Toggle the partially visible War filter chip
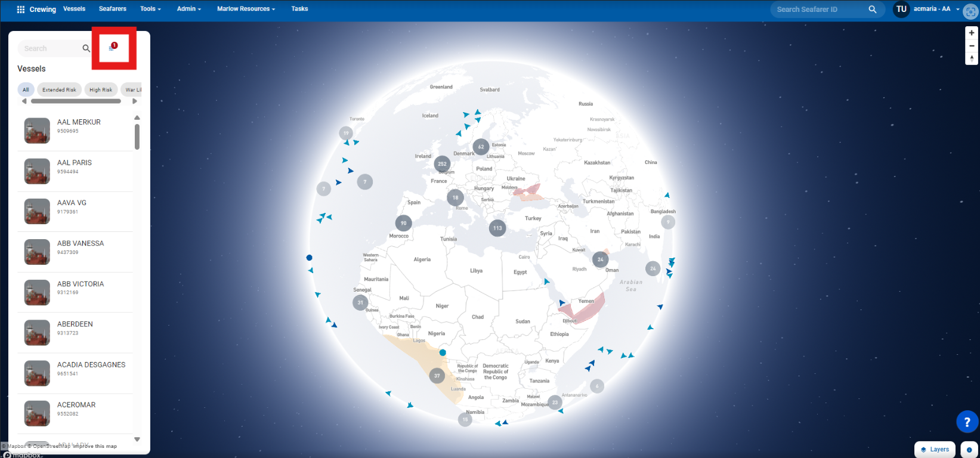The image size is (980, 458). click(132, 90)
